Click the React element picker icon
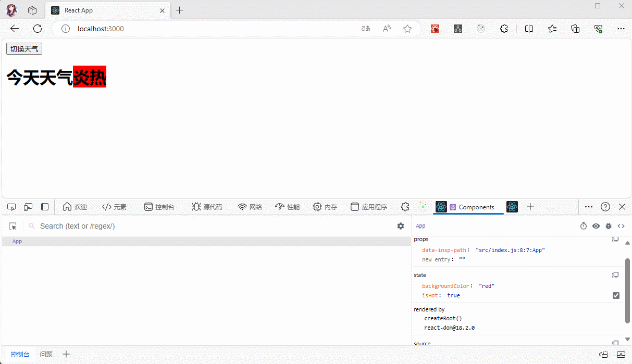632x364 pixels. click(x=13, y=226)
